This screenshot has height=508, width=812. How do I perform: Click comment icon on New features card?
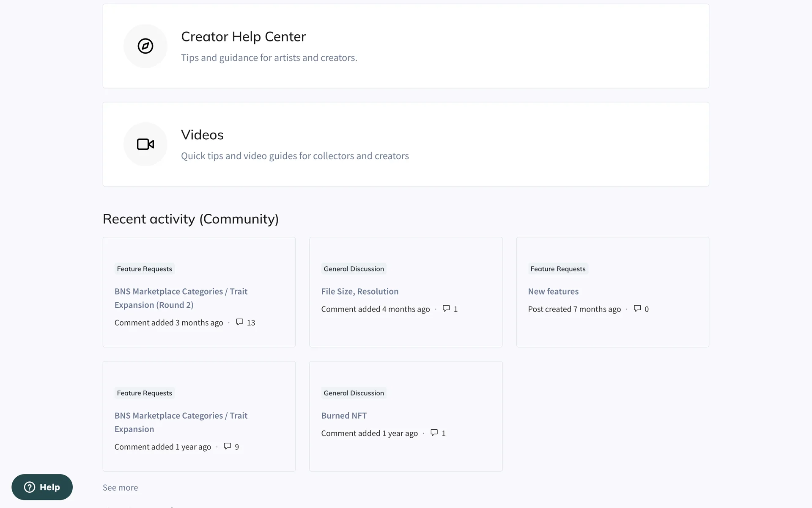(x=637, y=309)
